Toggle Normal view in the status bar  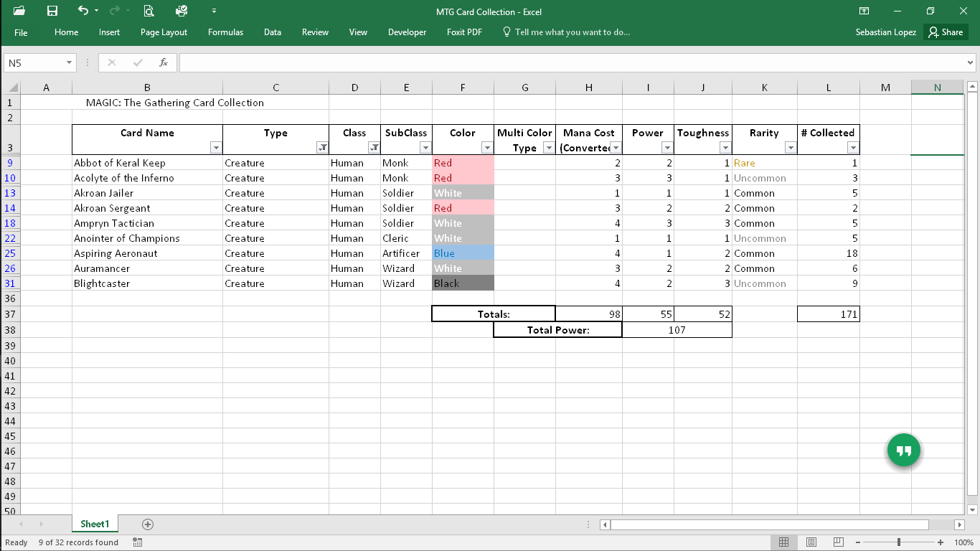[x=784, y=542]
